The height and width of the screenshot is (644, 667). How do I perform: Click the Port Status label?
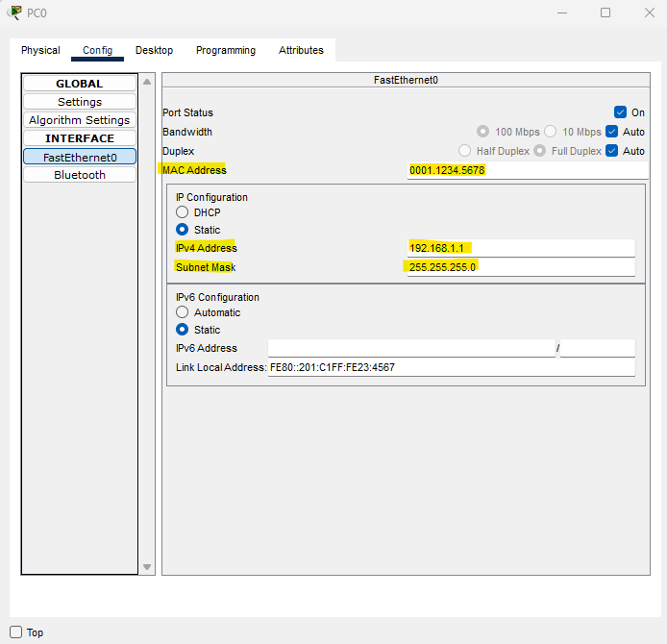[x=187, y=112]
